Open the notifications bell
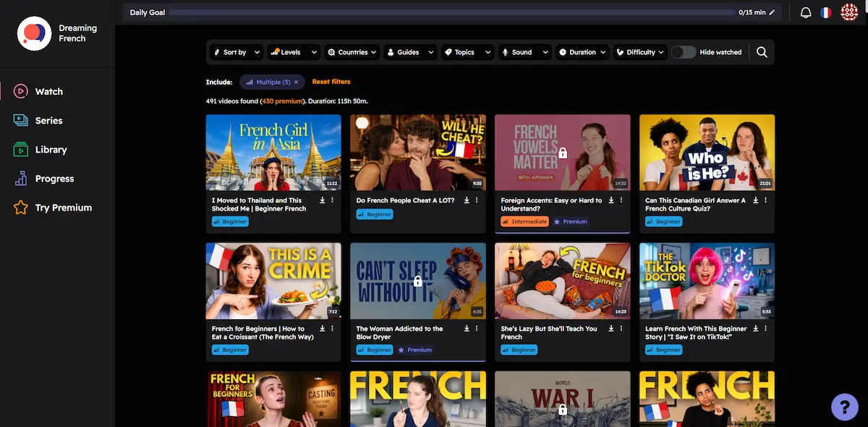The height and width of the screenshot is (427, 868). tap(806, 12)
